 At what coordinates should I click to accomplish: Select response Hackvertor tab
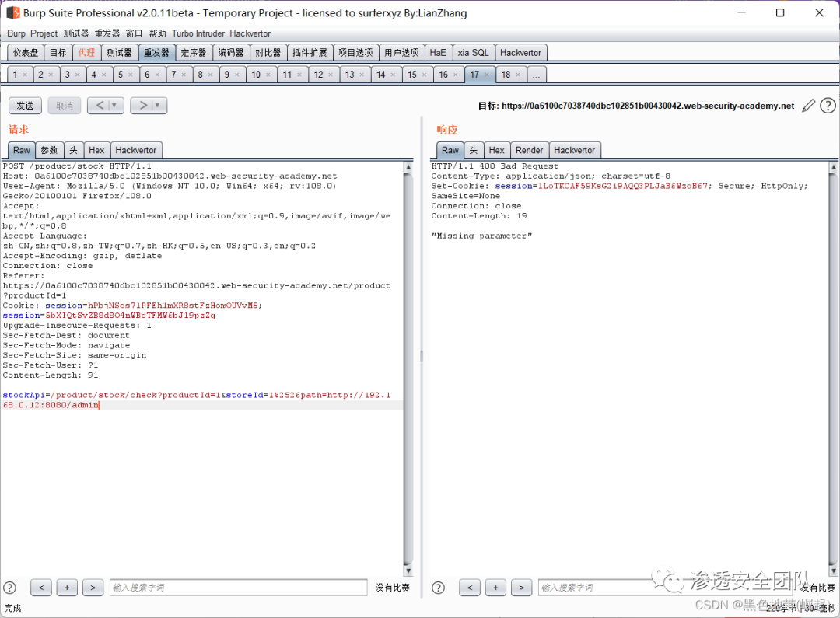coord(574,150)
